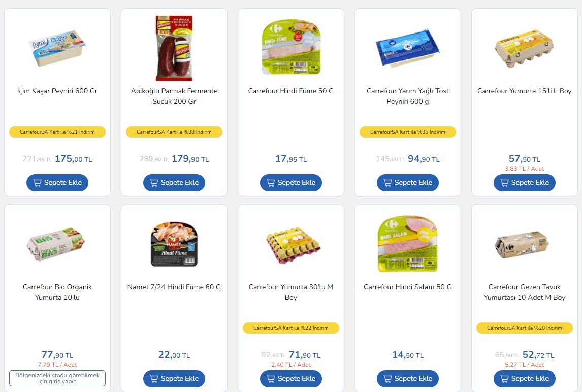Click the cart icon on Yarım Yağlı Tost Peyniri button

(389, 182)
